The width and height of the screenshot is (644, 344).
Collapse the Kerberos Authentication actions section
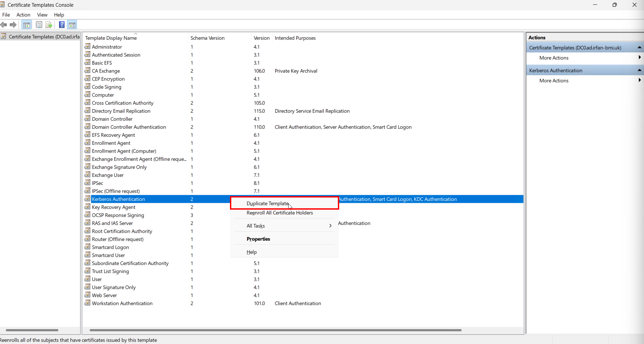639,70
